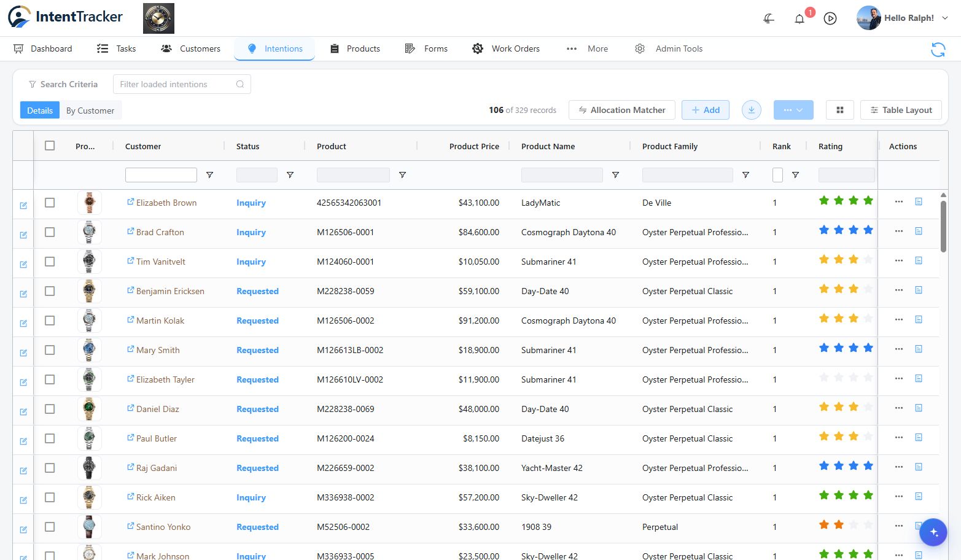Open the watch company logo thumbnail
The width and height of the screenshot is (961, 560).
pyautogui.click(x=158, y=18)
